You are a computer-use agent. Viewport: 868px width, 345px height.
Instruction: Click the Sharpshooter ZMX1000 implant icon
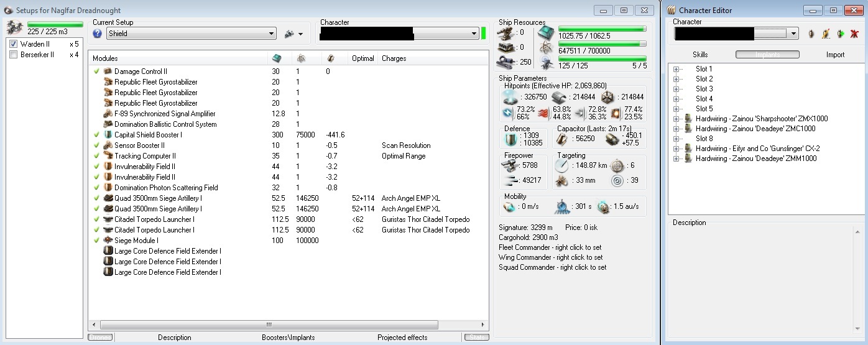pyautogui.click(x=688, y=119)
